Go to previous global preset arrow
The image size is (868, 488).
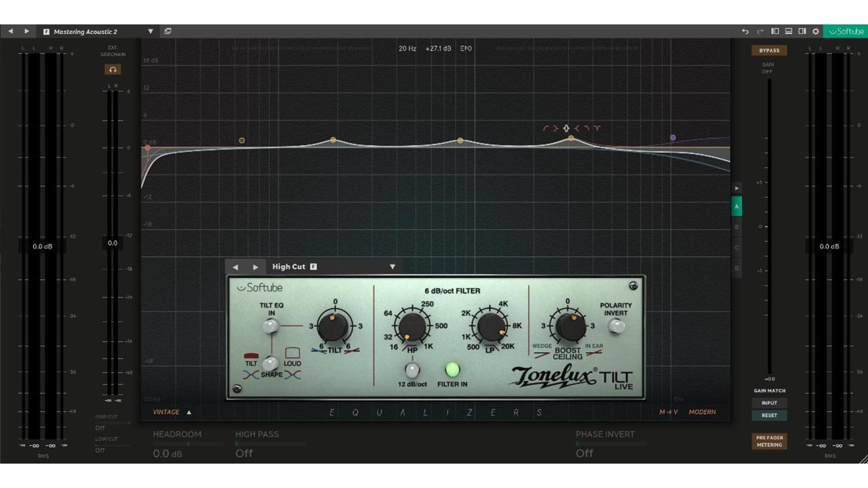tap(10, 31)
